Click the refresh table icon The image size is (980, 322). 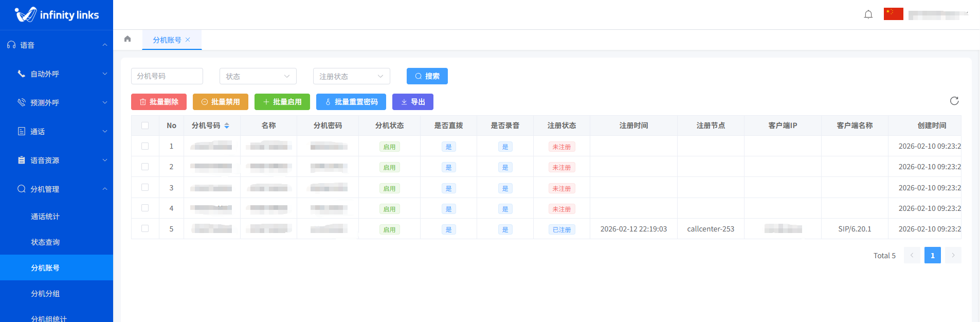pos(954,101)
